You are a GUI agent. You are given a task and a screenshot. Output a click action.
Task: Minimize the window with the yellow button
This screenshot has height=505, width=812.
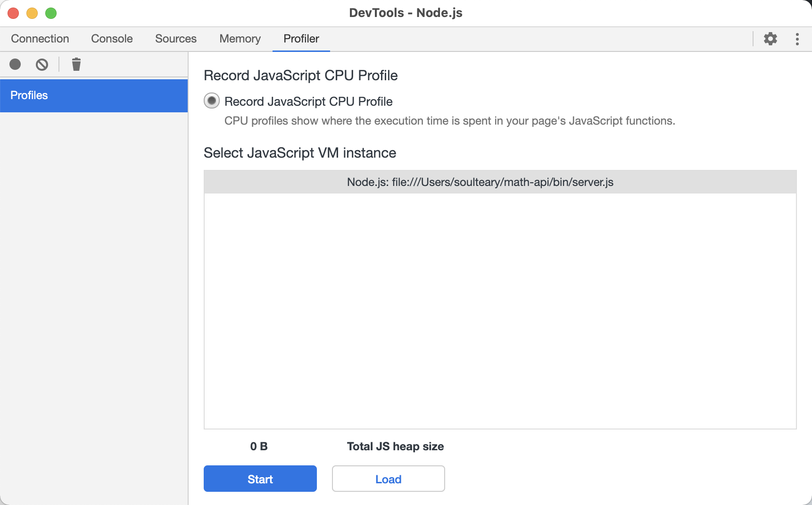(x=32, y=13)
